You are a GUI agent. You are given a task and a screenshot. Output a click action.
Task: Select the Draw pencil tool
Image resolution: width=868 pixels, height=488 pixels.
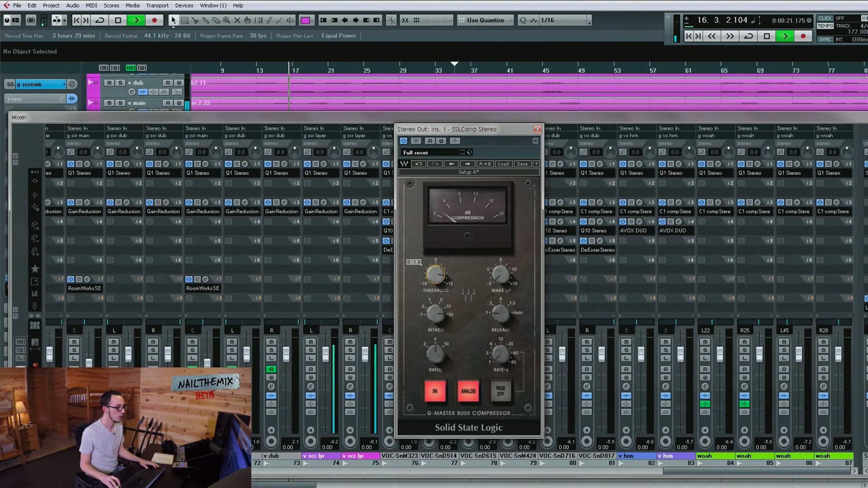pos(270,20)
